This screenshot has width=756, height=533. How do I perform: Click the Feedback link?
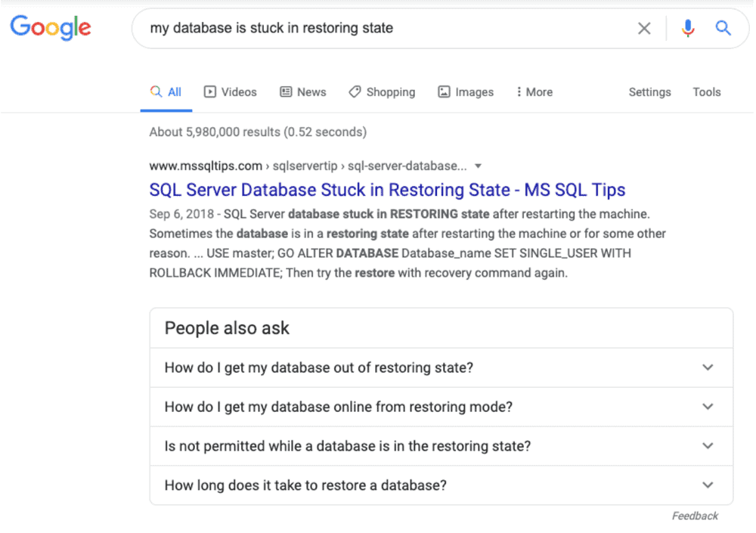(695, 516)
